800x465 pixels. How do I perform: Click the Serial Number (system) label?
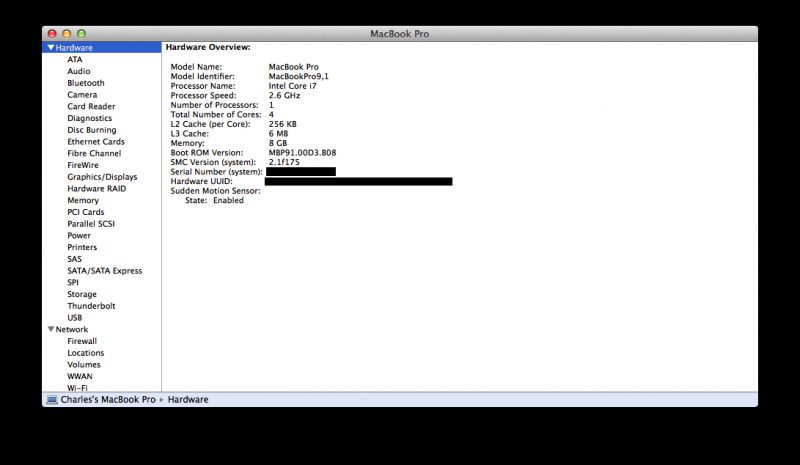216,172
